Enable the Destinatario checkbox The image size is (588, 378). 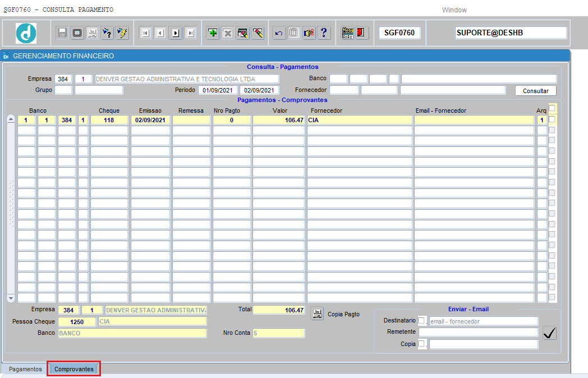tap(421, 321)
